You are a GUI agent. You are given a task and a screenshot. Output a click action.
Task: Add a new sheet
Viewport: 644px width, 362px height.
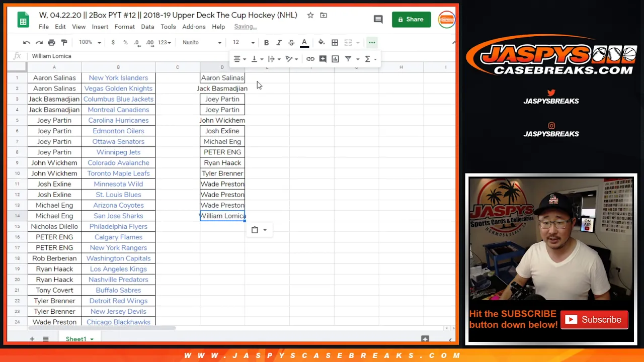coord(32,339)
